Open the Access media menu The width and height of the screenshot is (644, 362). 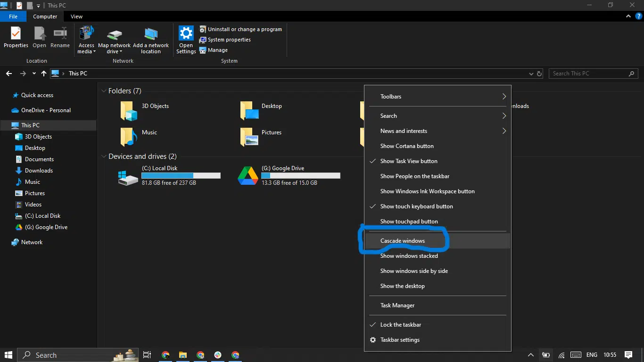click(x=86, y=40)
